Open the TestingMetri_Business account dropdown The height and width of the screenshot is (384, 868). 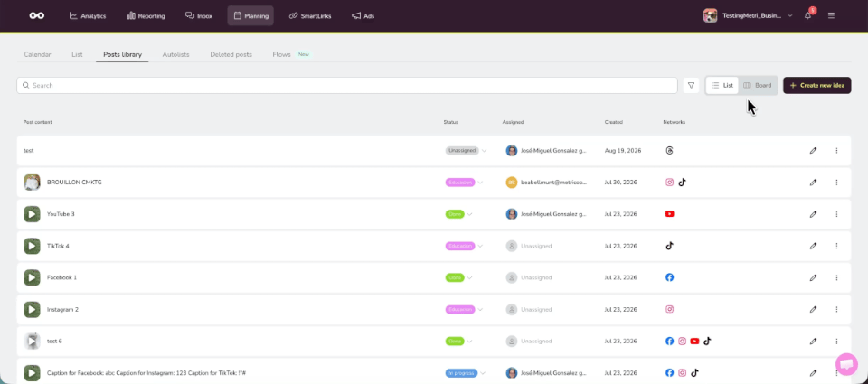coord(748,15)
